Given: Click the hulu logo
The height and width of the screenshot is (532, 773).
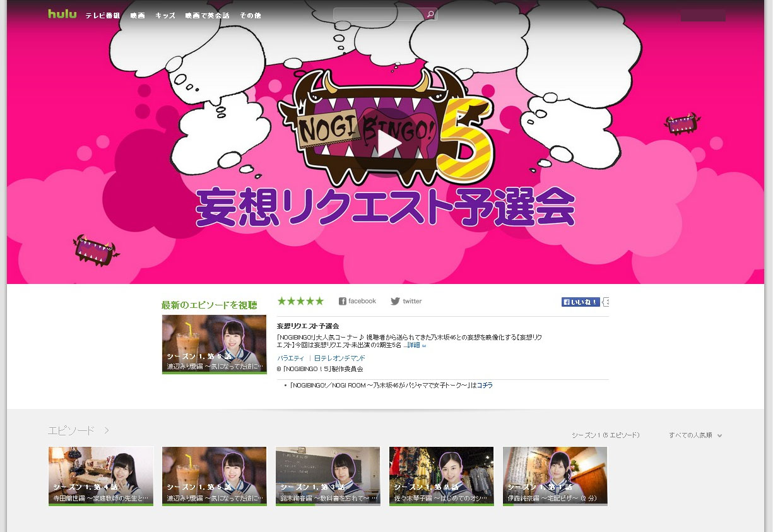Looking at the screenshot, I should point(62,14).
